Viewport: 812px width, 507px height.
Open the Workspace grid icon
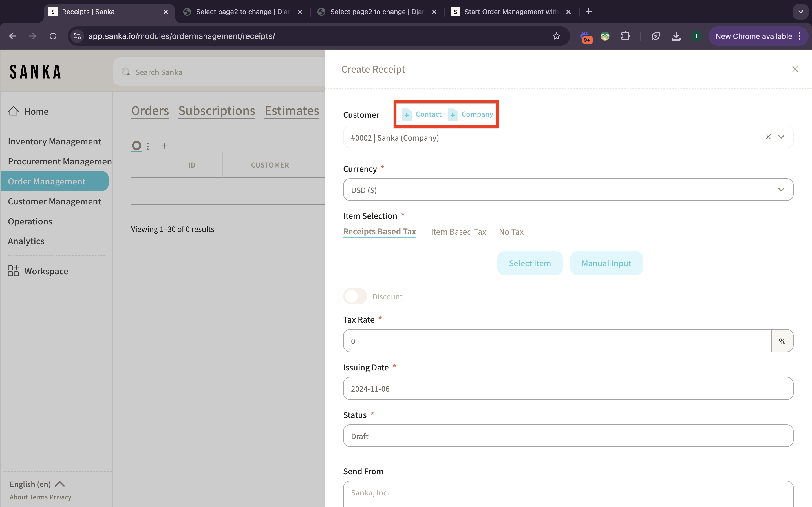[14, 271]
